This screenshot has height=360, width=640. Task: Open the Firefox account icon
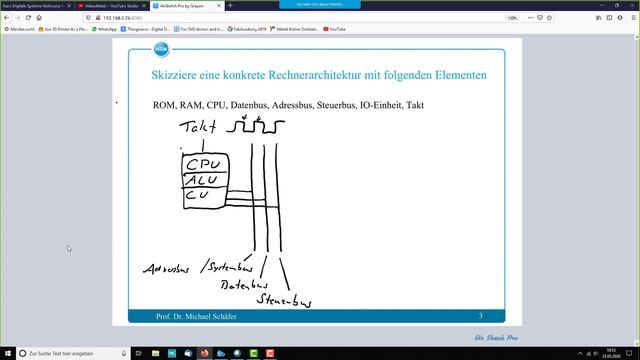[x=620, y=18]
